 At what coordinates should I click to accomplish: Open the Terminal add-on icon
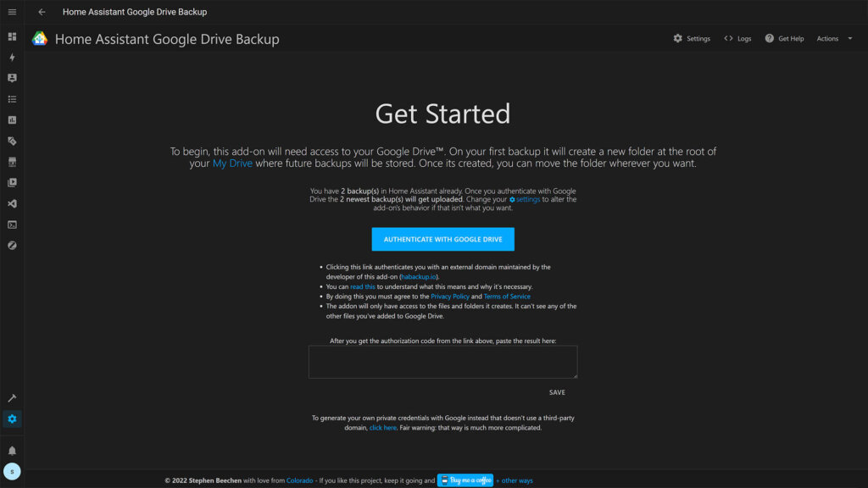(12, 223)
